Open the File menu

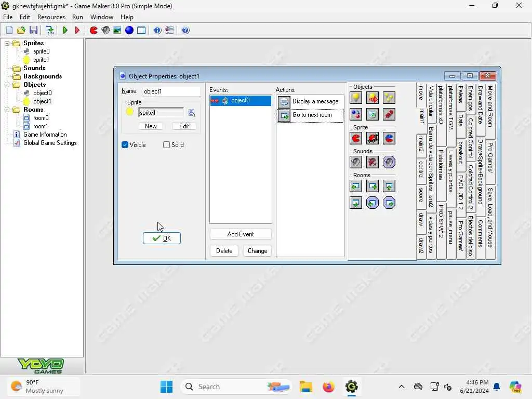(8, 17)
